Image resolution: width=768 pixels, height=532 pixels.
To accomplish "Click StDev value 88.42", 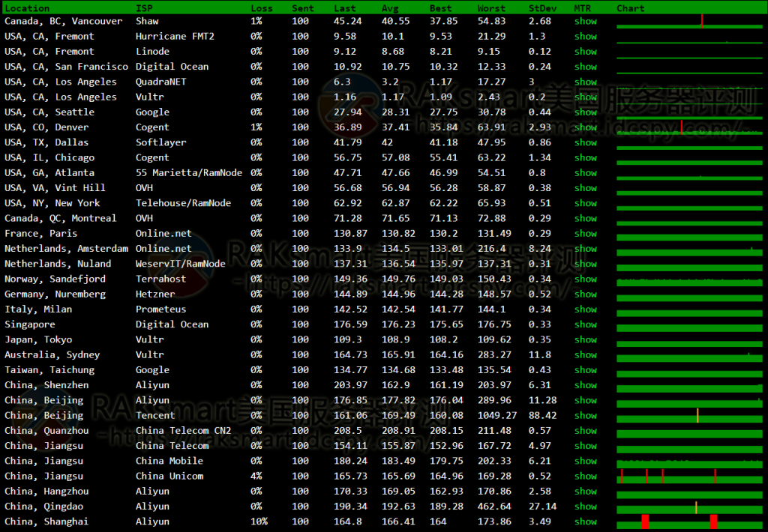I will (543, 416).
